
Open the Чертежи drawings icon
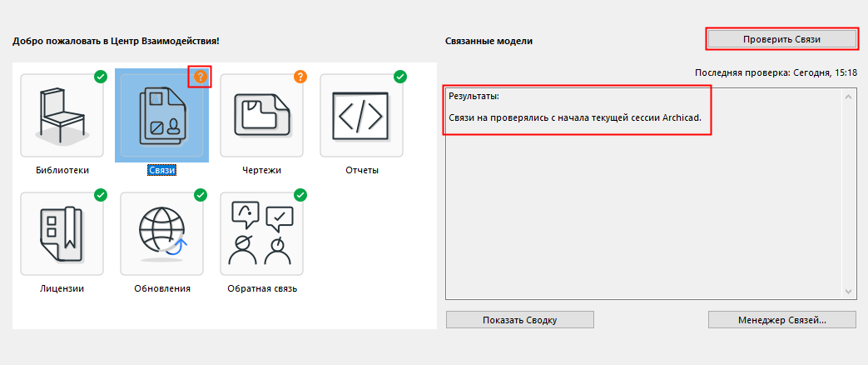(261, 115)
